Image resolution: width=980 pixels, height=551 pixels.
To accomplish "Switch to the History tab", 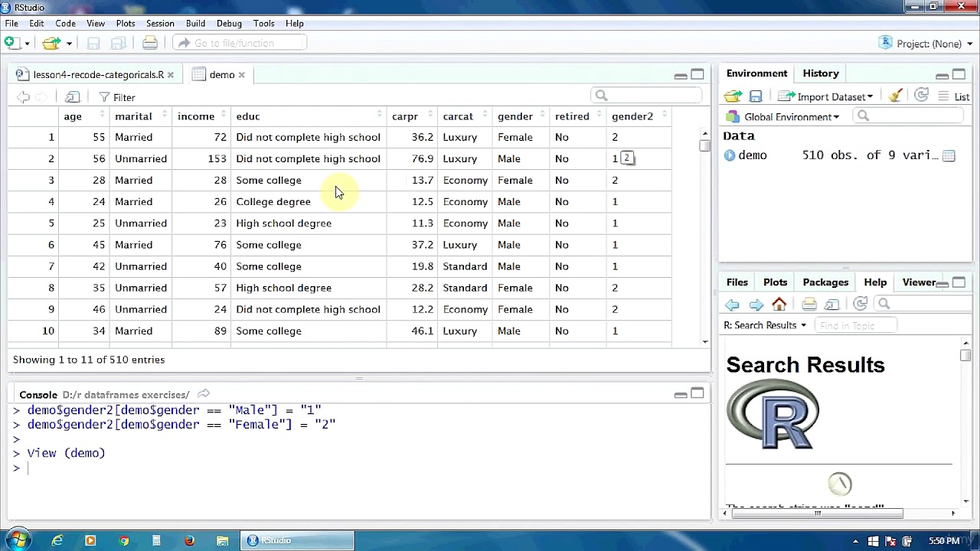I will point(821,73).
